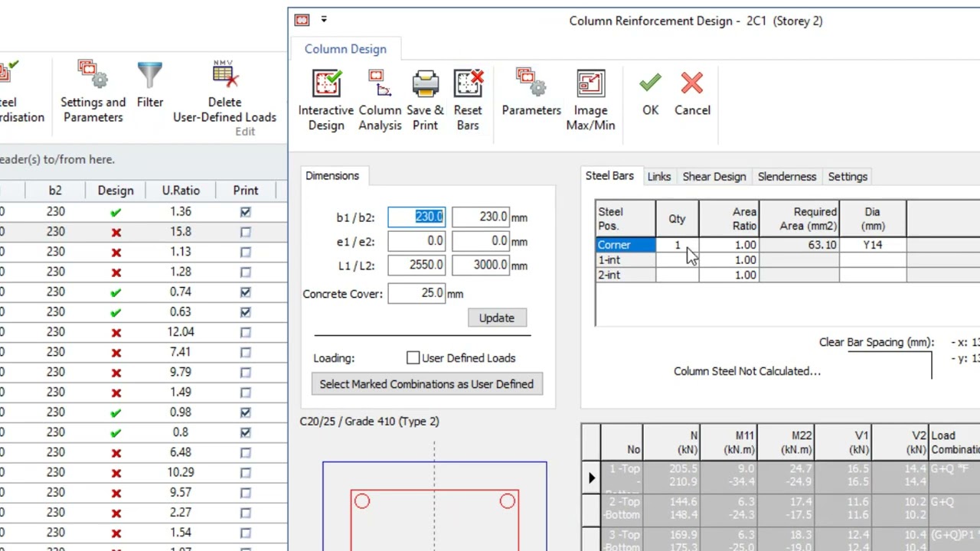Click the Concrete Cover input field

(x=416, y=293)
